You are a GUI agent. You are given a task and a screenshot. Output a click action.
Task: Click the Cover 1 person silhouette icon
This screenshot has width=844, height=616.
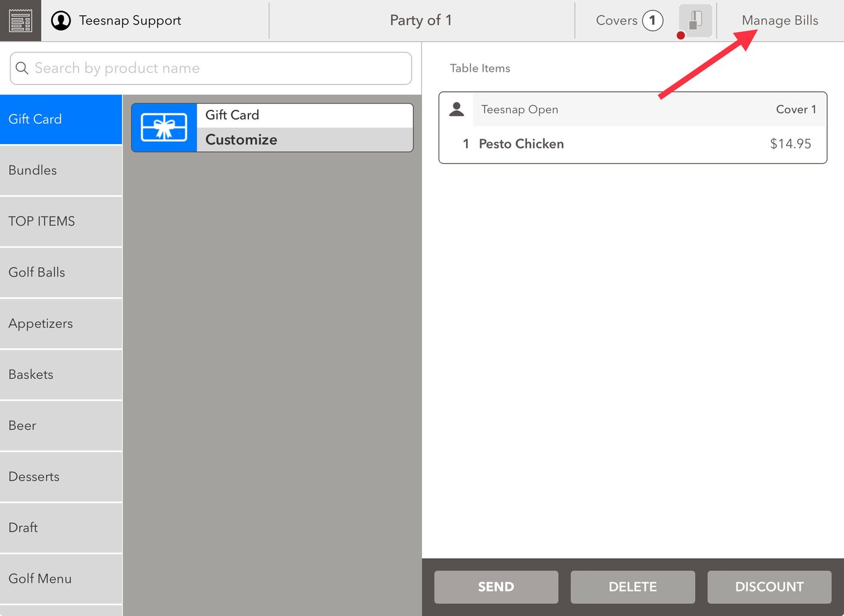(456, 108)
